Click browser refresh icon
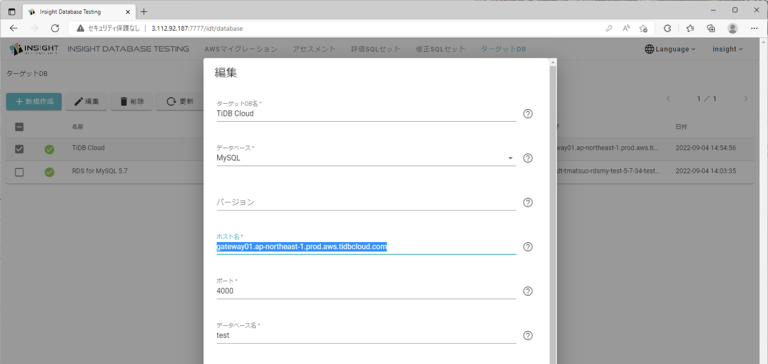Image resolution: width=768 pixels, height=364 pixels. 55,28
